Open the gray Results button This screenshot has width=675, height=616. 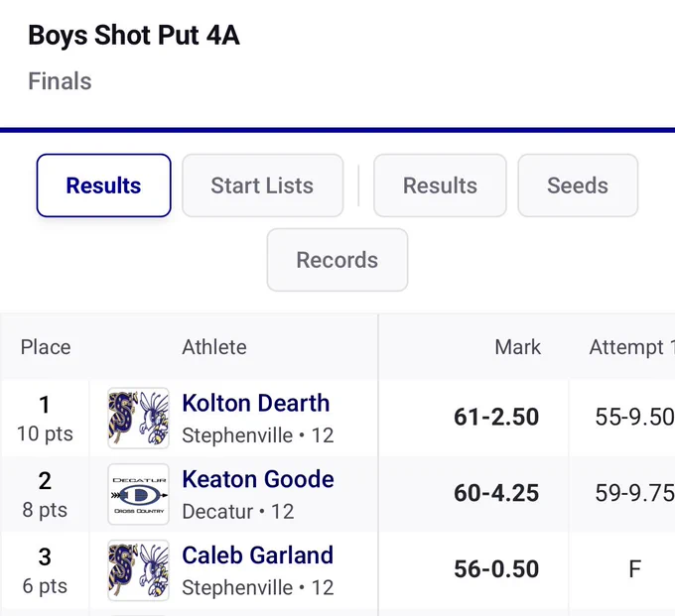tap(440, 185)
